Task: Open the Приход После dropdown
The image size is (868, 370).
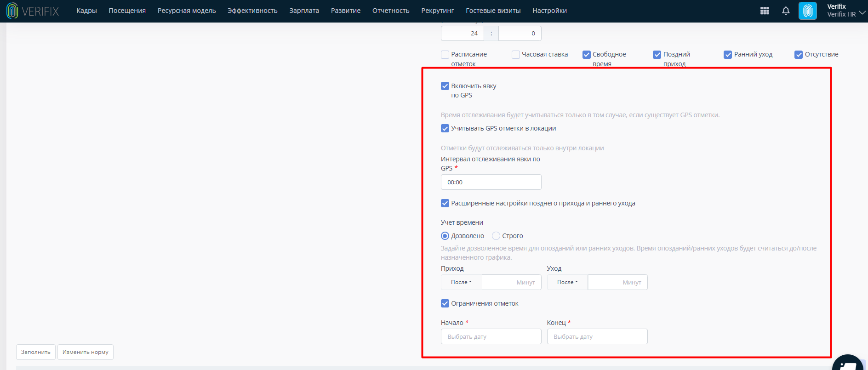Action: click(461, 282)
